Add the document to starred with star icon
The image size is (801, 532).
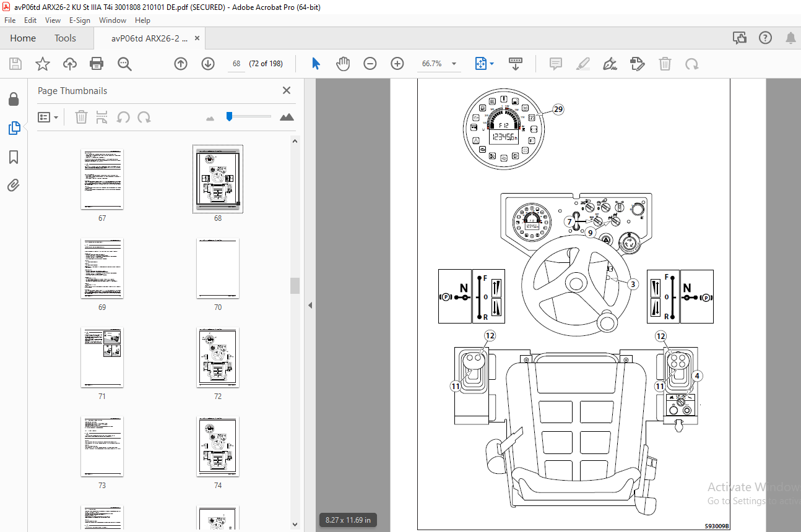[x=42, y=64]
